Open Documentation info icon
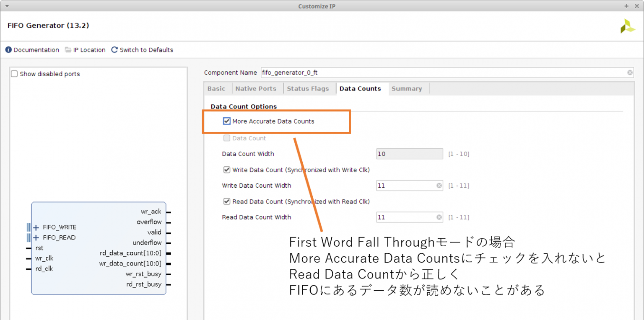Image resolution: width=644 pixels, height=320 pixels. (x=8, y=50)
